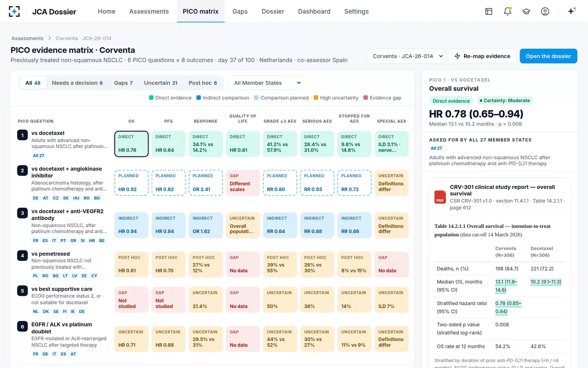Follow the Assessments breadcrumb link
The height and width of the screenshot is (368, 588).
pos(27,38)
